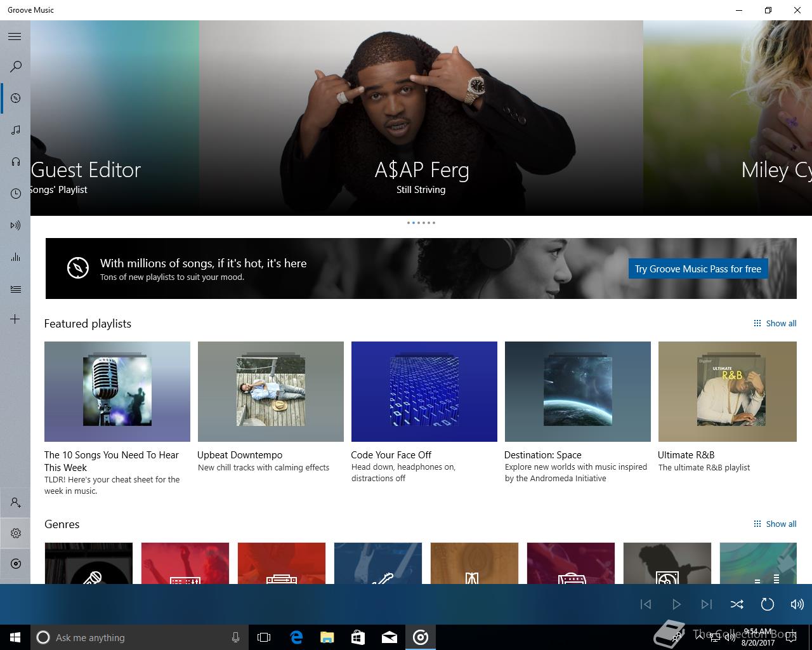Toggle shuffle in the player bar
The height and width of the screenshot is (650, 812).
click(x=737, y=604)
